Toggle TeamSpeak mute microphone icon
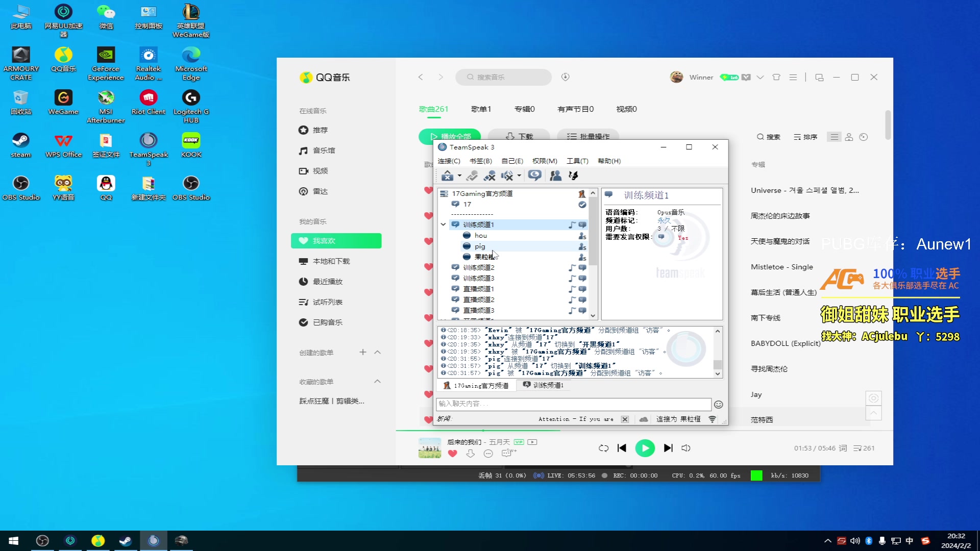This screenshot has height=551, width=980. [x=489, y=176]
